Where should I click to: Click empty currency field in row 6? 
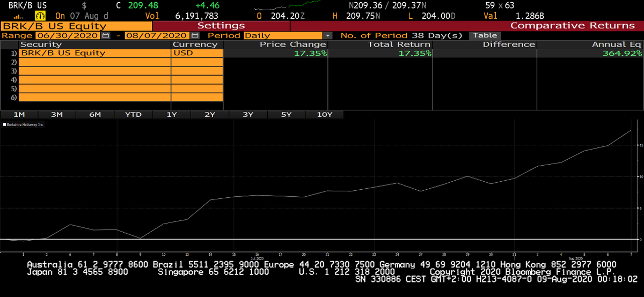(197, 97)
